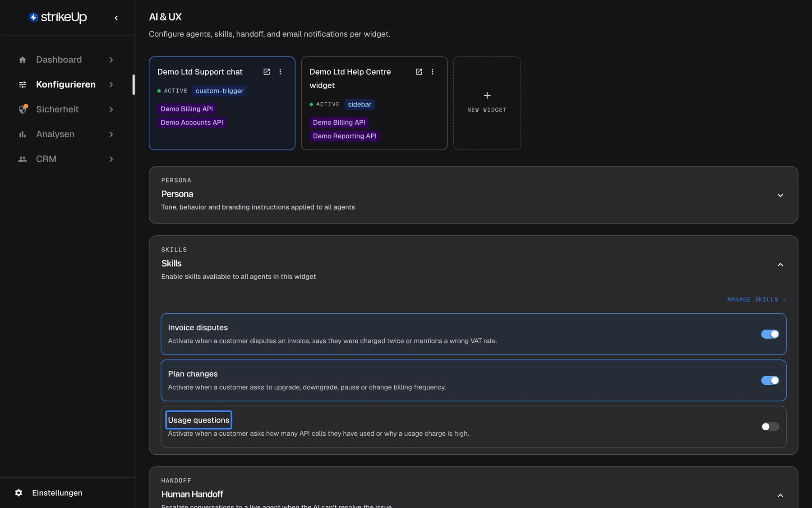The height and width of the screenshot is (508, 812).
Task: Click the strikeUp logo
Action: [x=58, y=17]
